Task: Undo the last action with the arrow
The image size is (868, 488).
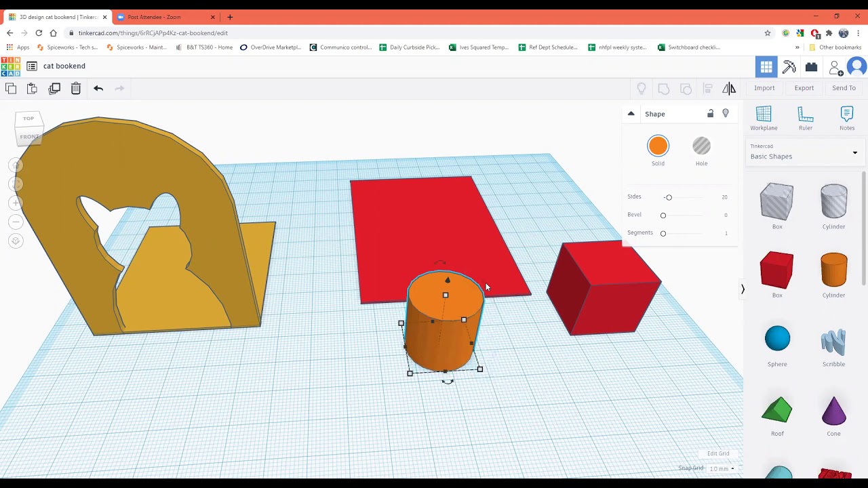Action: point(98,88)
